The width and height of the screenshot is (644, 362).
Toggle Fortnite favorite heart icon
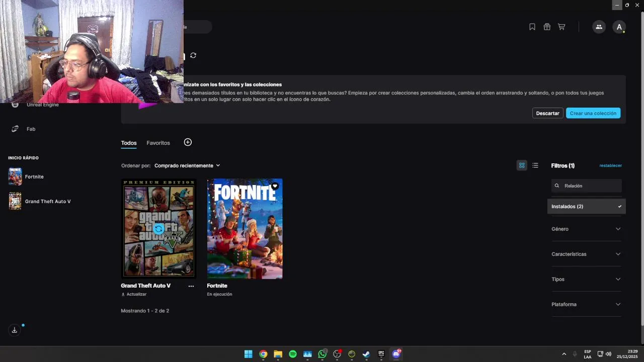(x=275, y=186)
